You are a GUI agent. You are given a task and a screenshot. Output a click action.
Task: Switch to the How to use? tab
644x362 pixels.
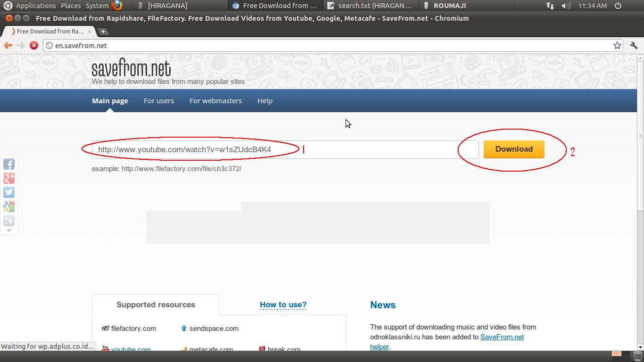(283, 305)
